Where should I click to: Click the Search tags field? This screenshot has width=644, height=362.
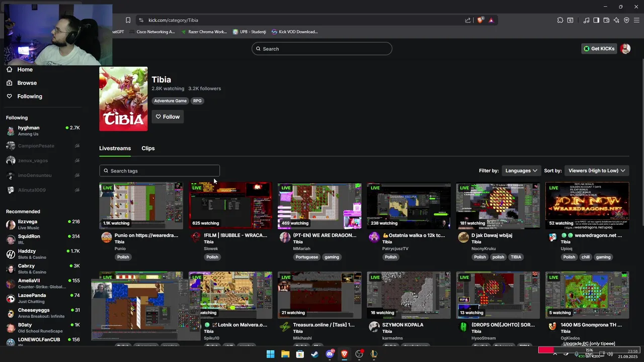tap(159, 171)
